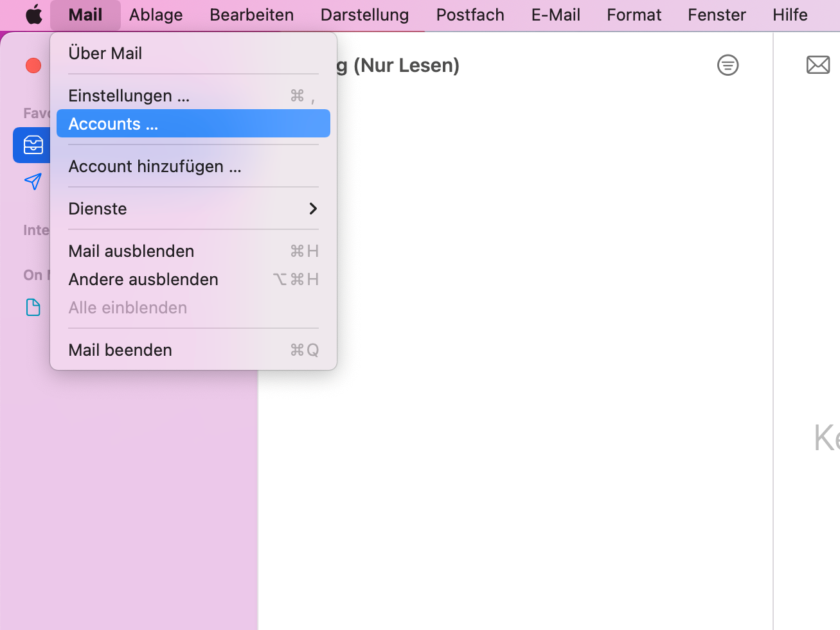This screenshot has width=840, height=630.
Task: Close the Mail window with red button
Action: (33, 66)
